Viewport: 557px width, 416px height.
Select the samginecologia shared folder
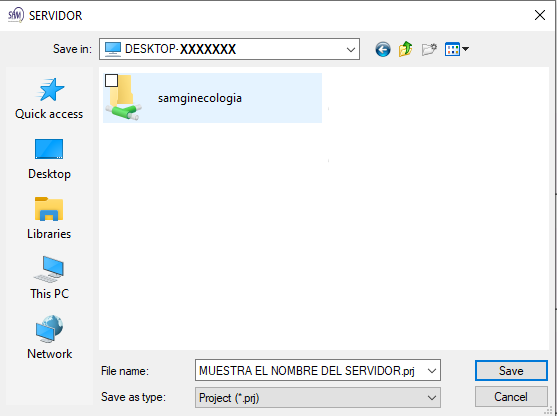[212, 98]
